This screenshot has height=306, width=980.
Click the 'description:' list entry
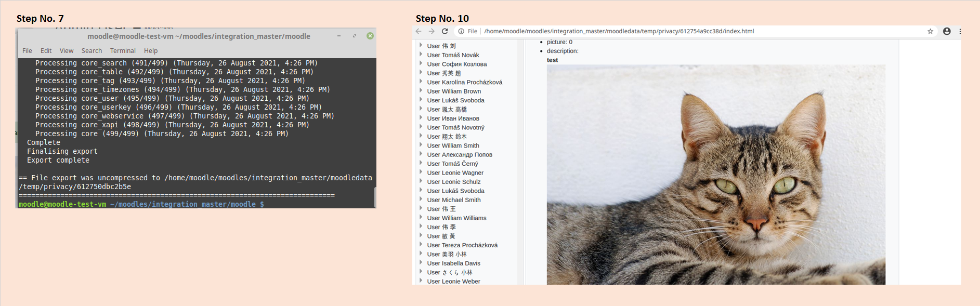(x=563, y=51)
